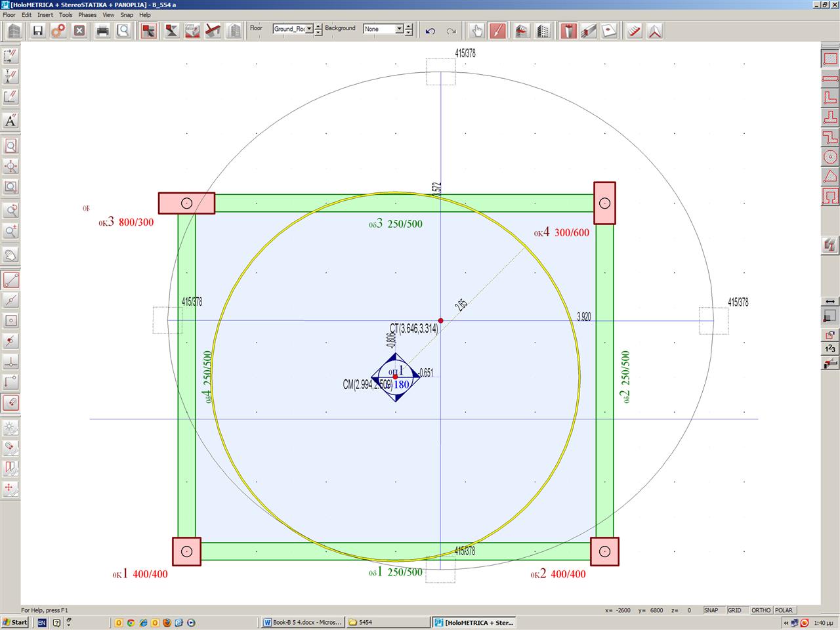The width and height of the screenshot is (840, 630).
Task: Switch to Book-B 5 4.docx taskbar window
Action: coord(302,622)
